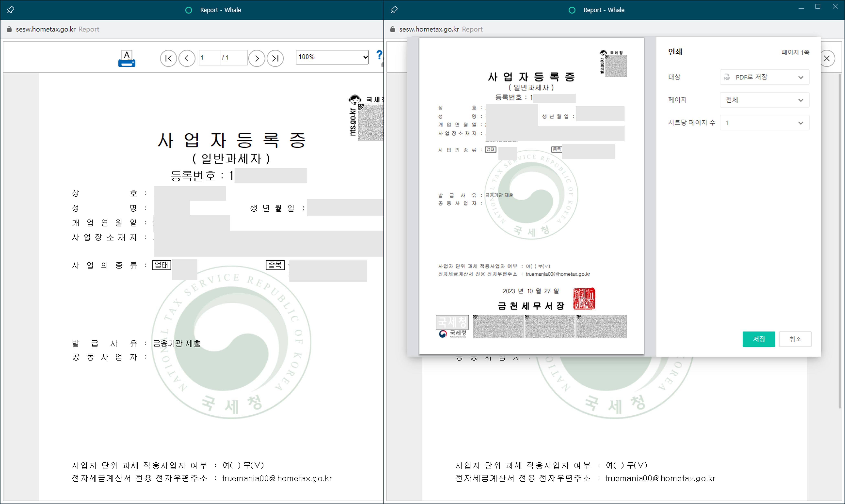845x504 pixels.
Task: Click the blue help question mark icon
Action: [379, 55]
